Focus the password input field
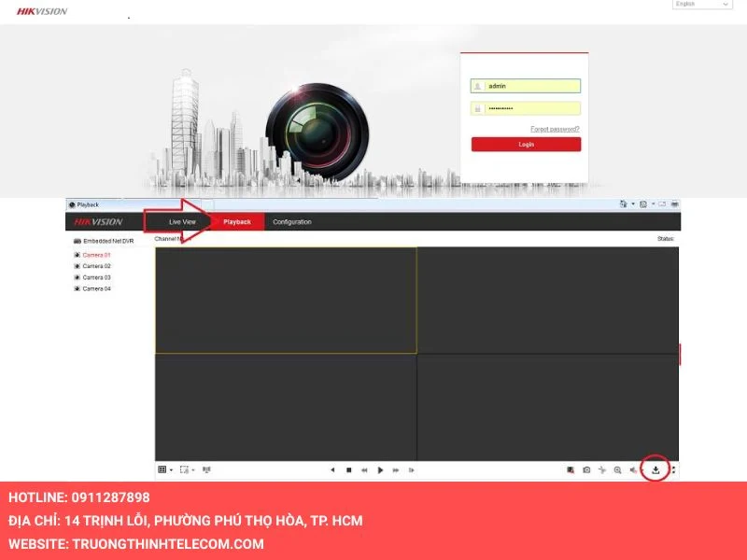This screenshot has height=560, width=747. click(526, 108)
